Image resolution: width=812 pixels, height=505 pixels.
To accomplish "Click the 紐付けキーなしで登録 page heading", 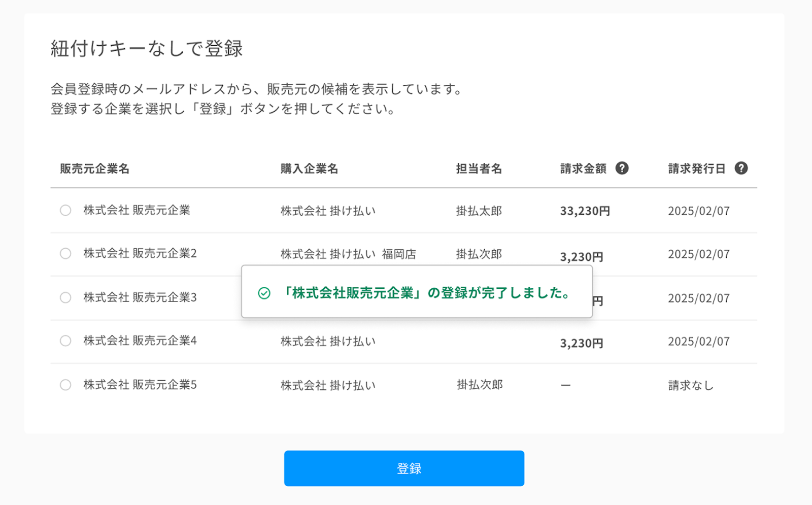I will click(147, 49).
